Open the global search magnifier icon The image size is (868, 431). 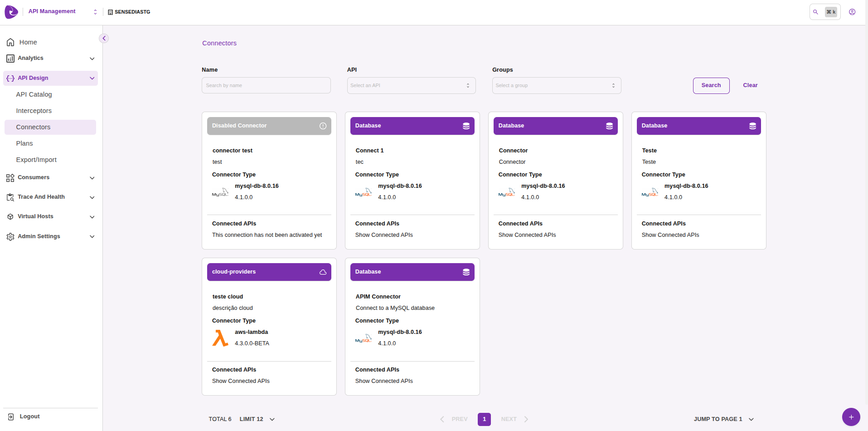pos(815,12)
